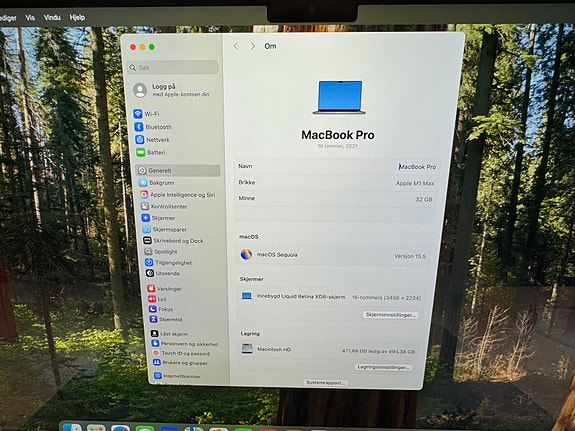Click the Skjerminnstillinger button
Viewport: 575px width, 431px height.
[x=391, y=315]
